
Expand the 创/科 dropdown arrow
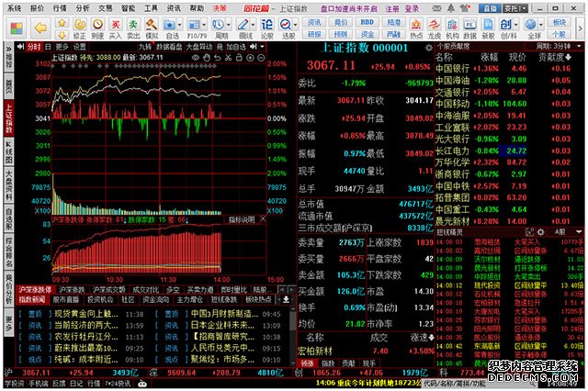pos(516,25)
